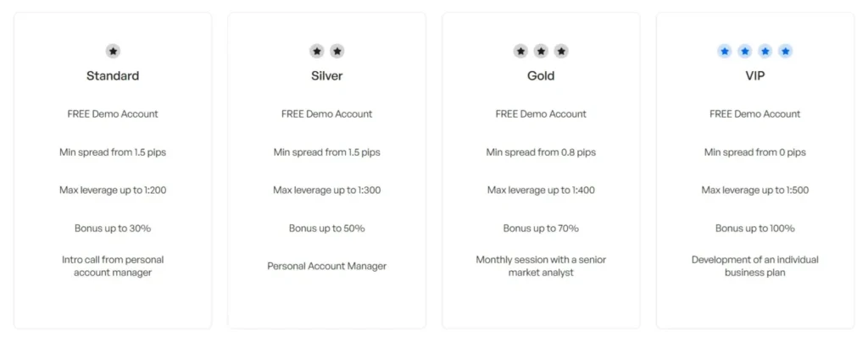Select the Silver account title
Image resolution: width=868 pixels, height=342 pixels.
pos(327,76)
